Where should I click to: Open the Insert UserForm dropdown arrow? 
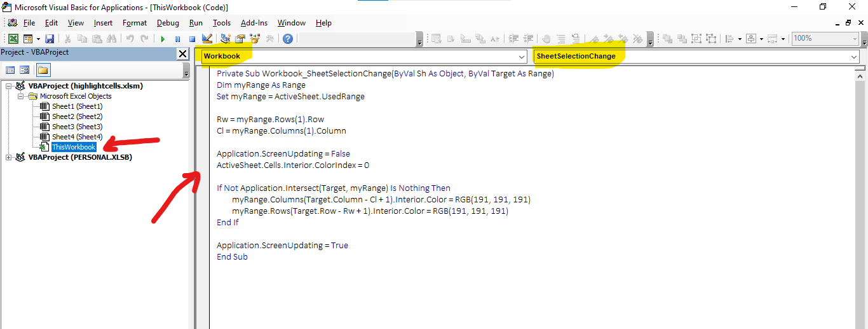pos(37,39)
